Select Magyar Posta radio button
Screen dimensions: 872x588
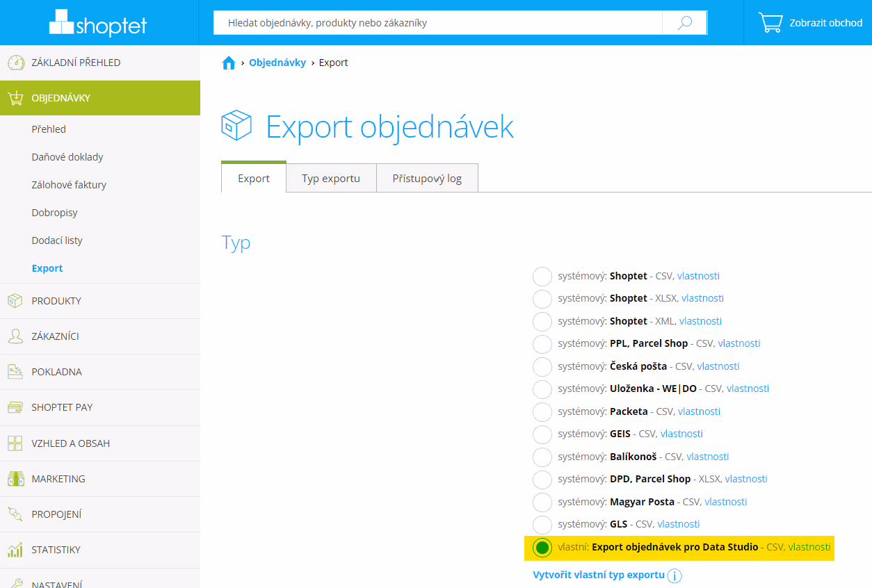coord(542,502)
